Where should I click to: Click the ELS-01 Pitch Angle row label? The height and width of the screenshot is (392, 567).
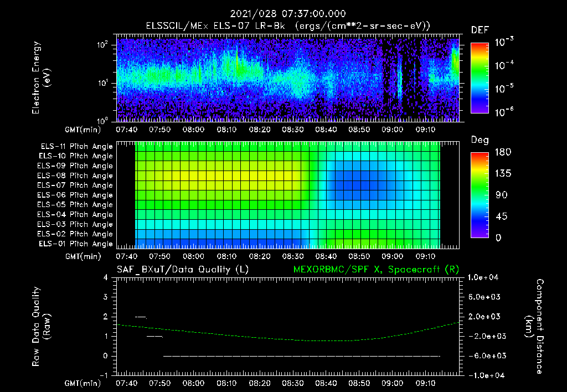76,244
